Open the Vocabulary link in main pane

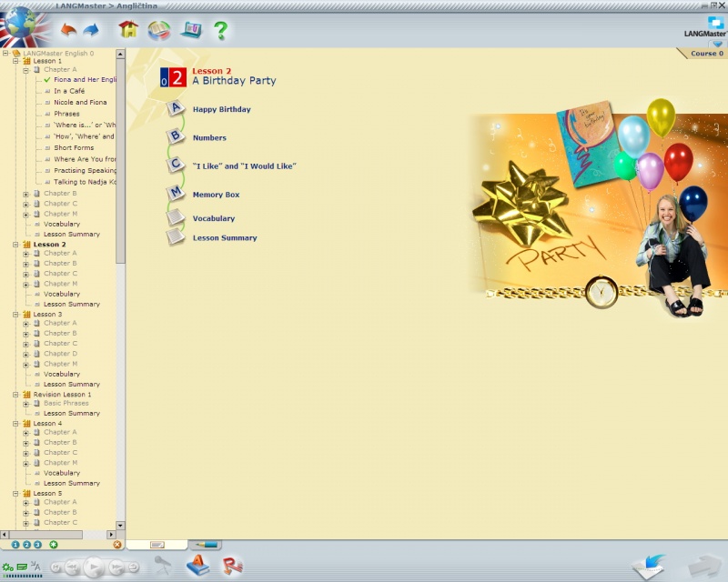[x=214, y=218]
